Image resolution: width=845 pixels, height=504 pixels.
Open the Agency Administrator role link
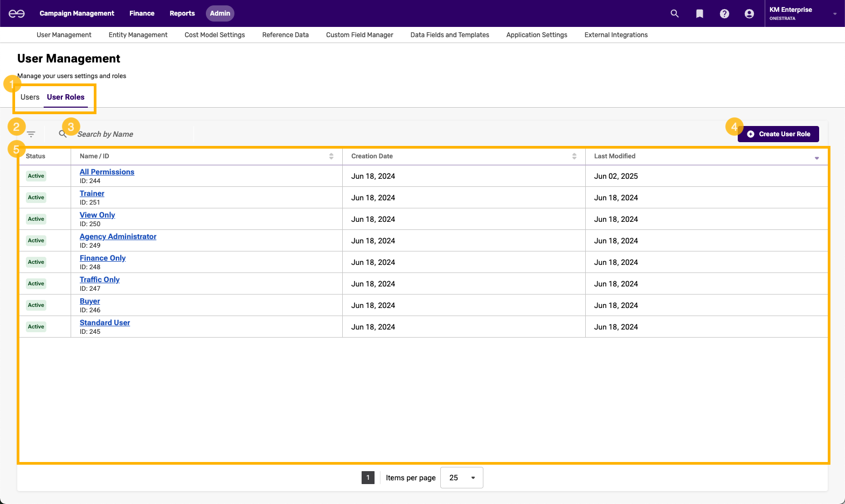tap(118, 236)
